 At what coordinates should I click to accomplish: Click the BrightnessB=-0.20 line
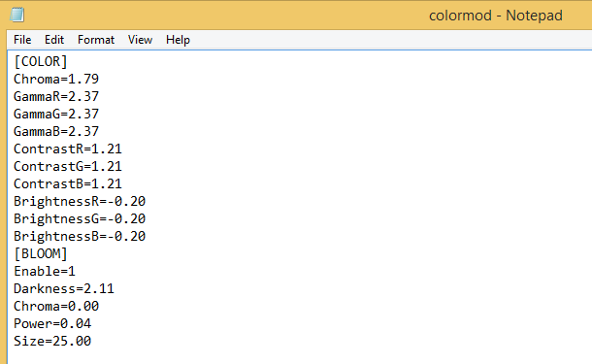pyautogui.click(x=80, y=236)
